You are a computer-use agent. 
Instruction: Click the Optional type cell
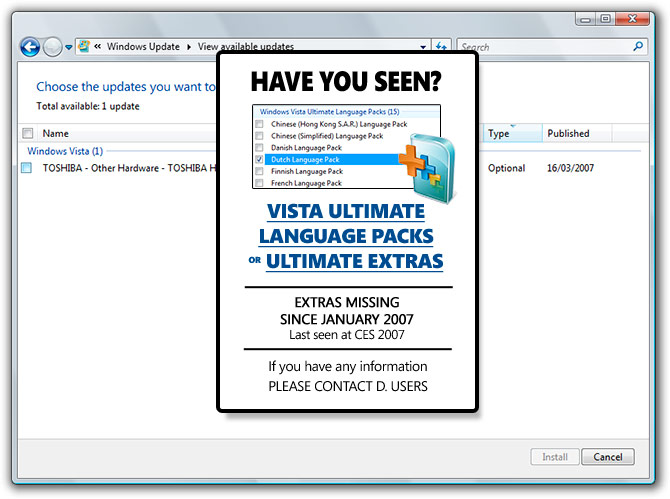506,168
